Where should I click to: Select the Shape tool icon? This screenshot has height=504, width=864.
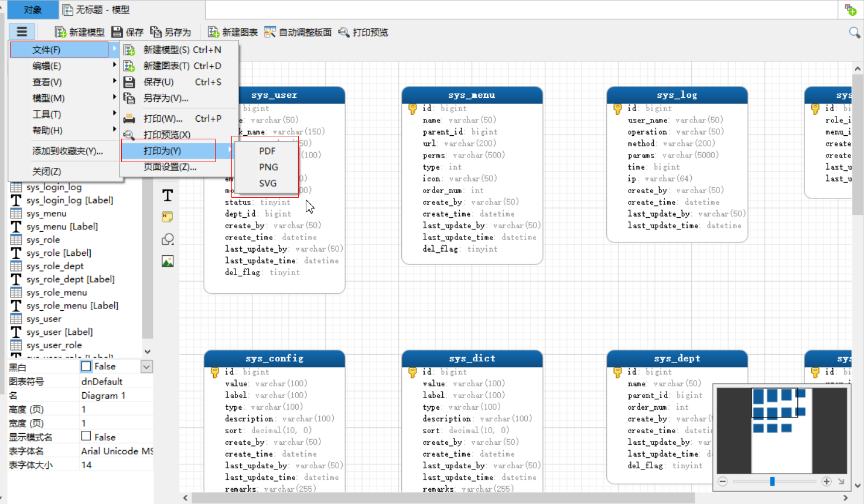click(x=168, y=239)
